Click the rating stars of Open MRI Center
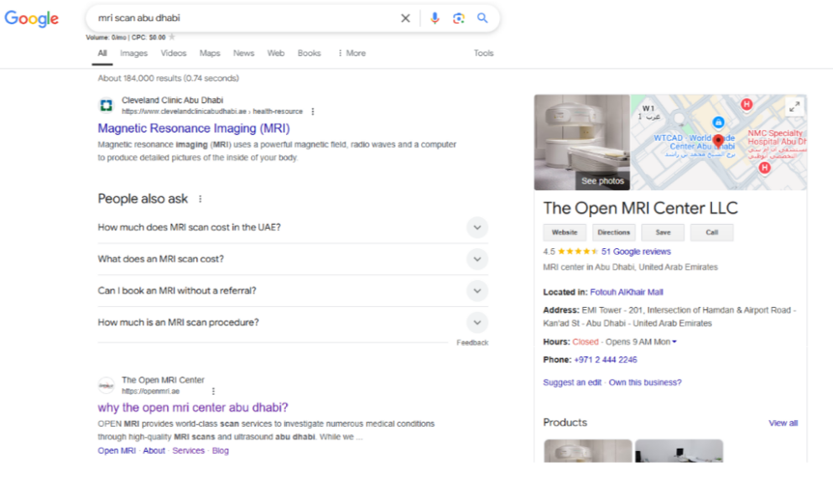Image resolution: width=833 pixels, height=504 pixels. [578, 252]
